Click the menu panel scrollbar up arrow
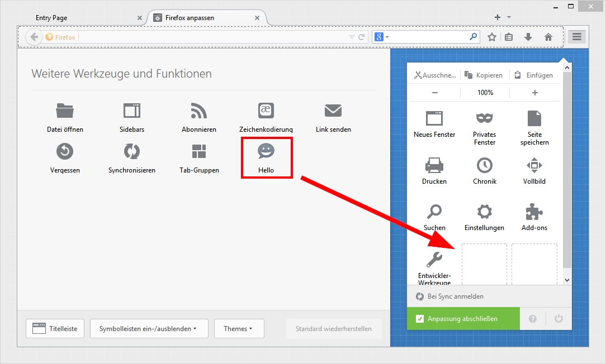Image resolution: width=606 pixels, height=364 pixels. tap(567, 68)
